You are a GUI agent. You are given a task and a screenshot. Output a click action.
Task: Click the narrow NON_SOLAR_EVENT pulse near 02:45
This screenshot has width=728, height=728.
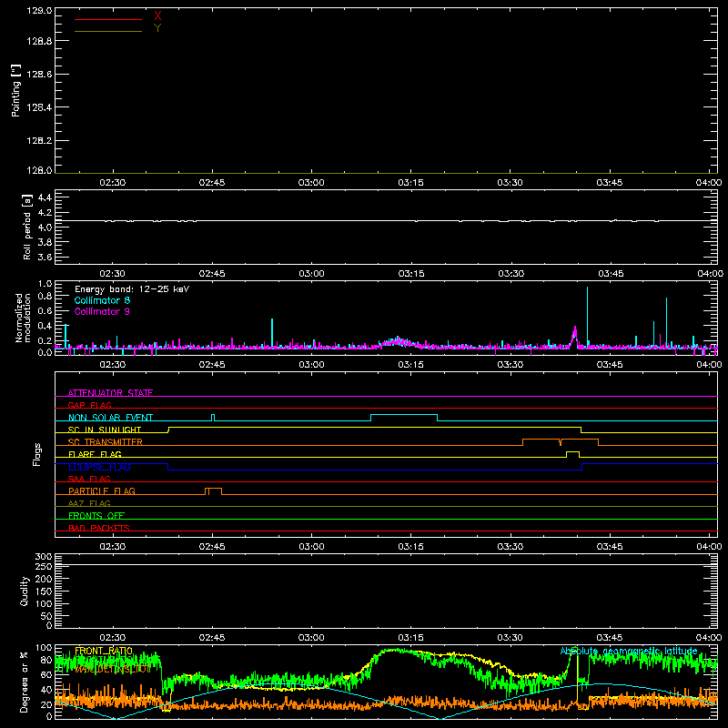213,417
